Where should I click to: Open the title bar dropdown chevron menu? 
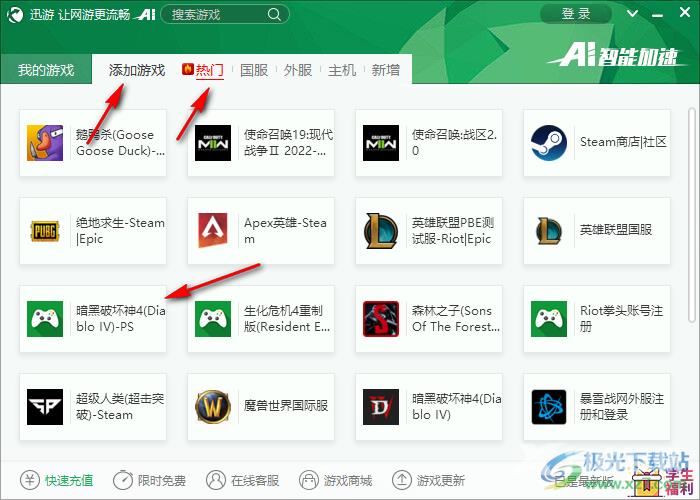tap(632, 14)
